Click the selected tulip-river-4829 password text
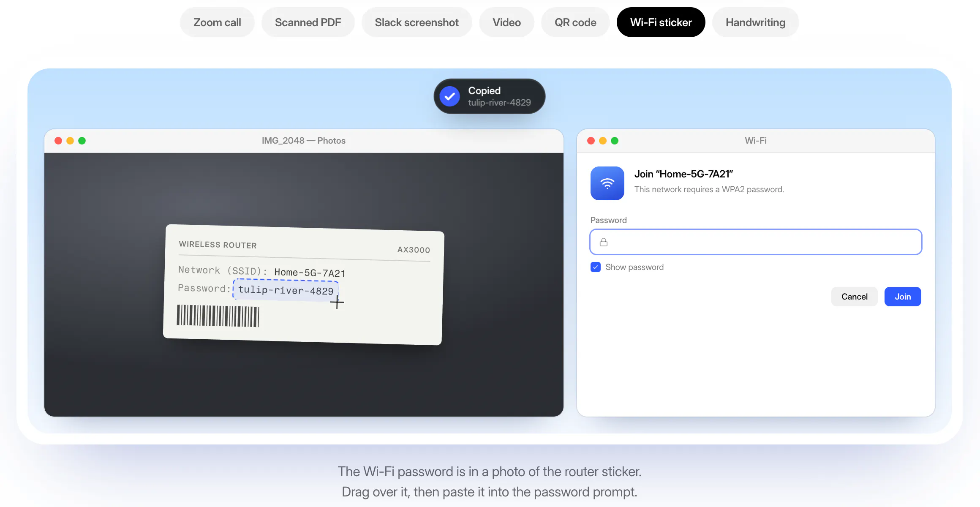 [x=286, y=290]
